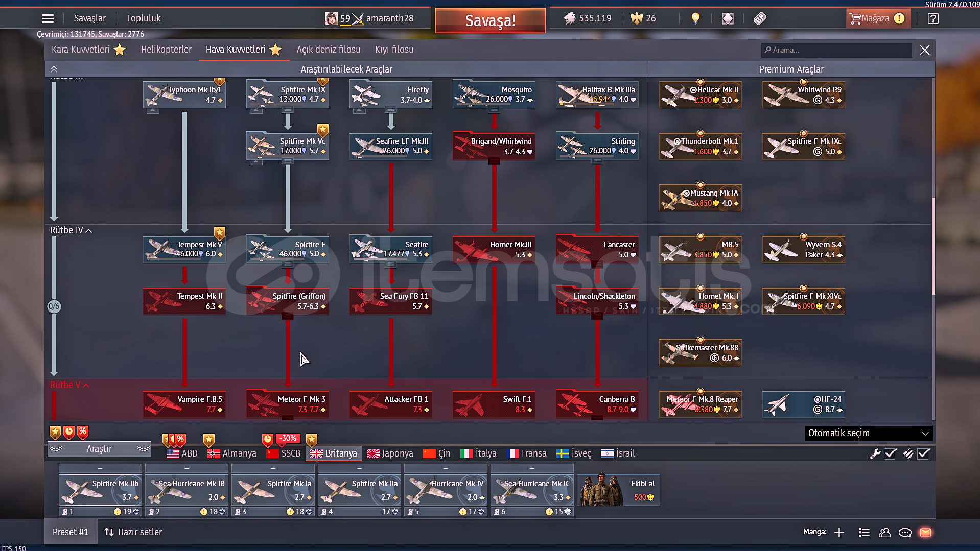Click the Arama search field
The image size is (980, 551).
[836, 50]
